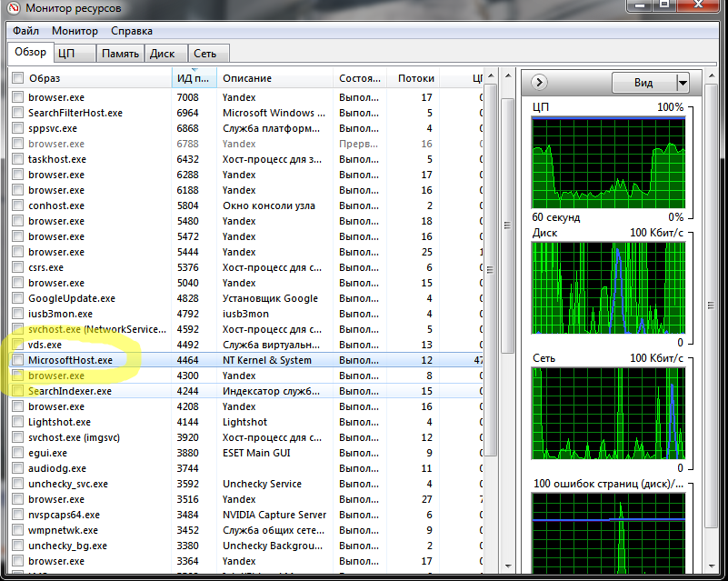Open the Справка menu
The image size is (728, 581).
click(x=132, y=31)
